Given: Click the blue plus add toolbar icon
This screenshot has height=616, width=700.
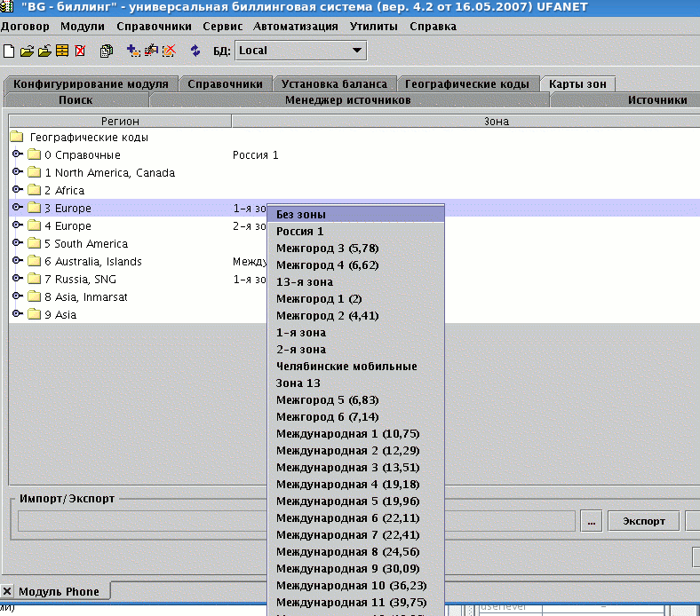Looking at the screenshot, I should coord(133,51).
